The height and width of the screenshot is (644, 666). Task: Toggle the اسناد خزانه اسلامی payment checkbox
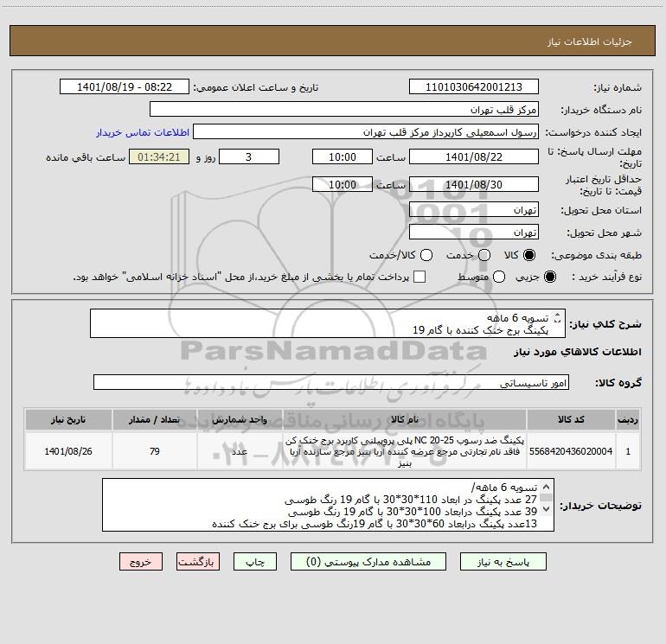pos(419,277)
